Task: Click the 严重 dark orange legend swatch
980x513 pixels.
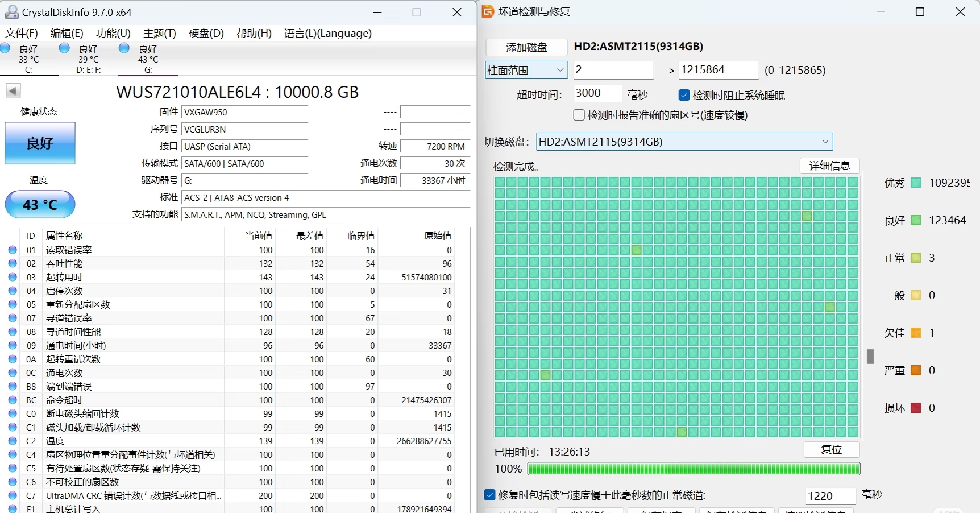Action: click(916, 370)
